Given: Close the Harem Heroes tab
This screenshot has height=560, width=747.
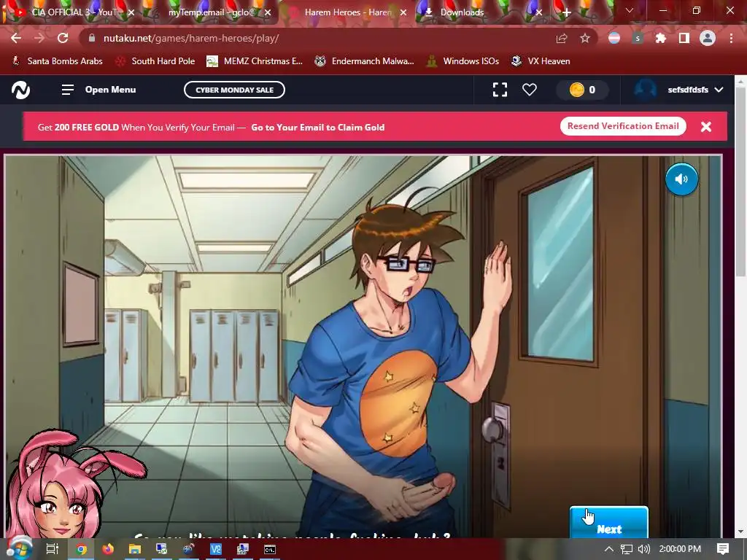Looking at the screenshot, I should click(403, 13).
